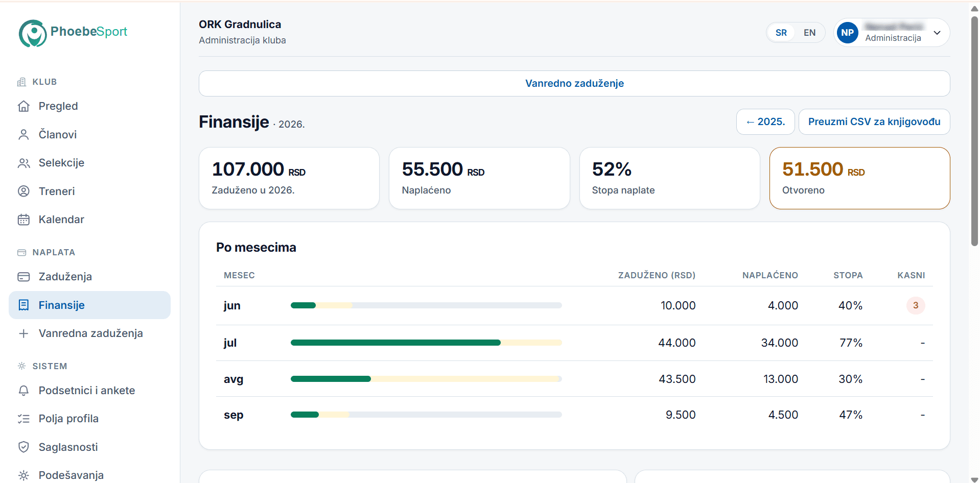This screenshot has width=980, height=483.
Task: Click the NAPLAĆENO column header
Action: tap(770, 275)
